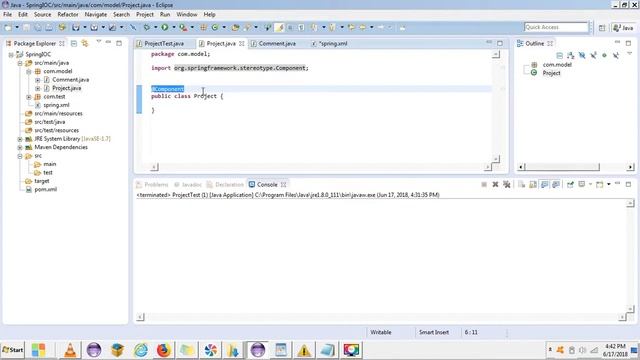The image size is (640, 360).
Task: Click the Quick Access search field
Action: (556, 27)
